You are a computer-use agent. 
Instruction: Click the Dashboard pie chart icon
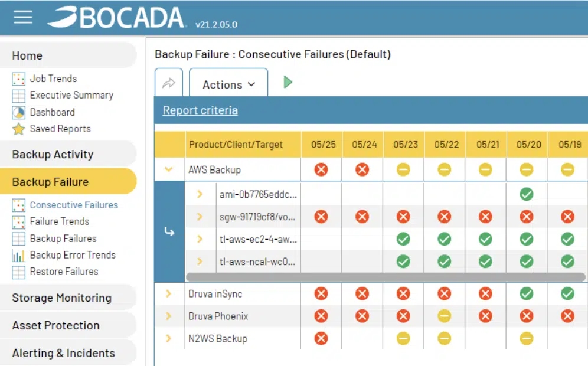[x=18, y=113]
